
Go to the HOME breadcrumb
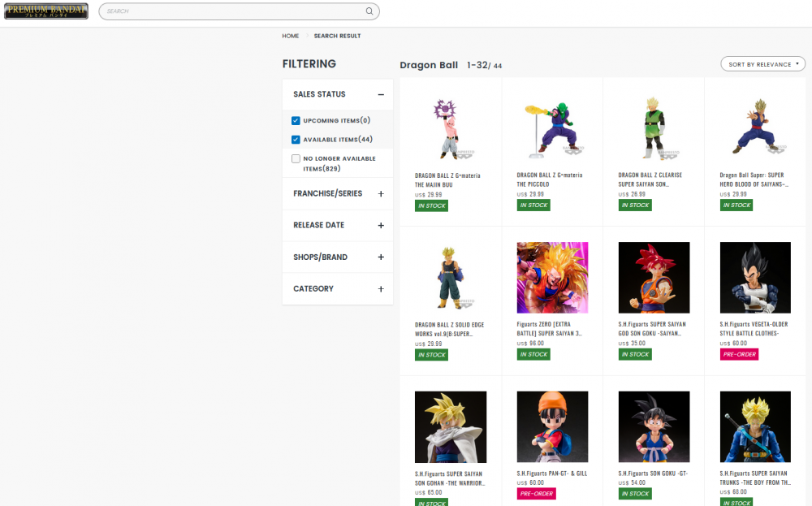[291, 36]
